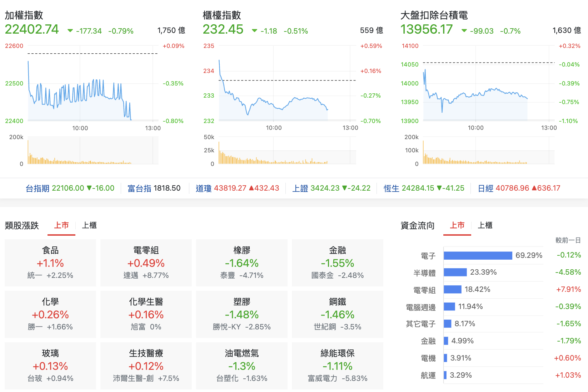Open the 上證 index quote
The image size is (588, 392).
pos(331,188)
